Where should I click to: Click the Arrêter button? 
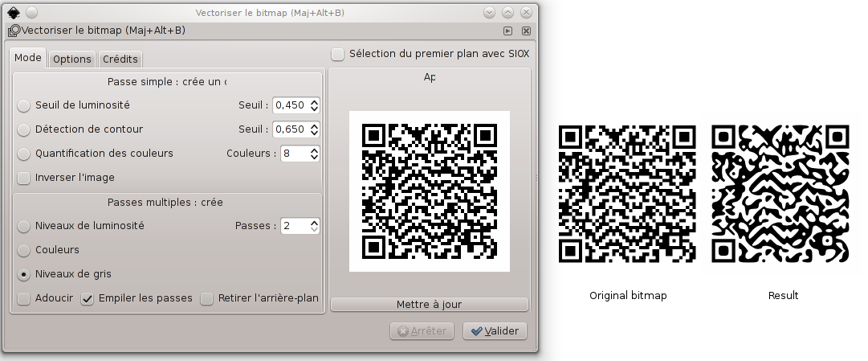point(422,331)
